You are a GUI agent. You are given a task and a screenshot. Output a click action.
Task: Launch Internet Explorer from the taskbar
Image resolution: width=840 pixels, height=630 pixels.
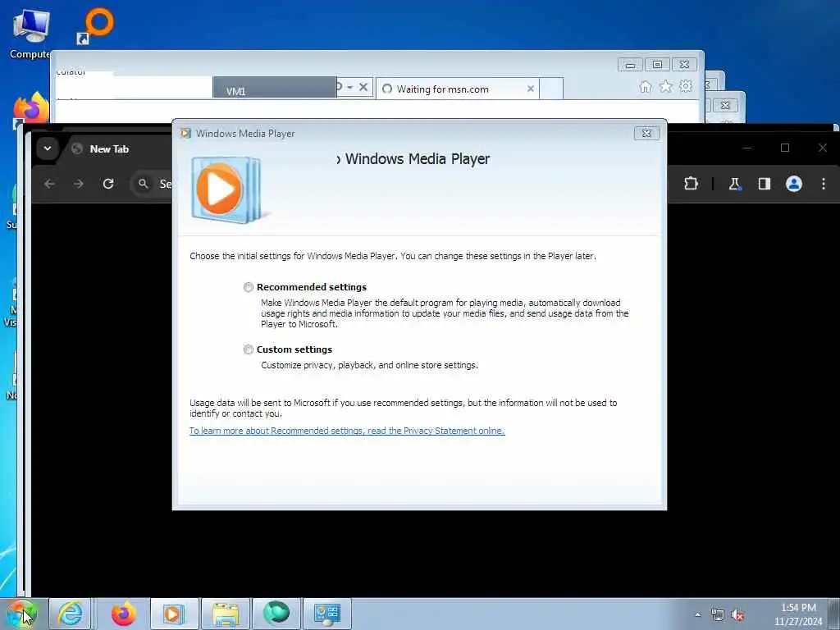pyautogui.click(x=71, y=614)
